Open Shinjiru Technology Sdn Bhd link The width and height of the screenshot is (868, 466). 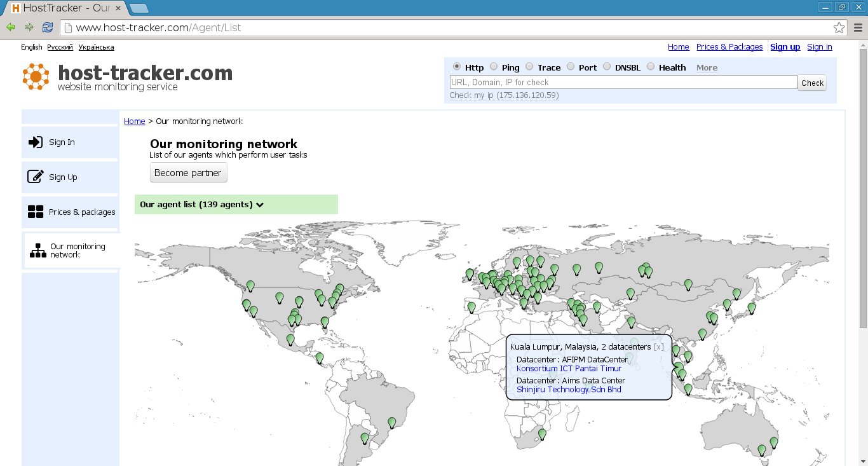coord(569,390)
